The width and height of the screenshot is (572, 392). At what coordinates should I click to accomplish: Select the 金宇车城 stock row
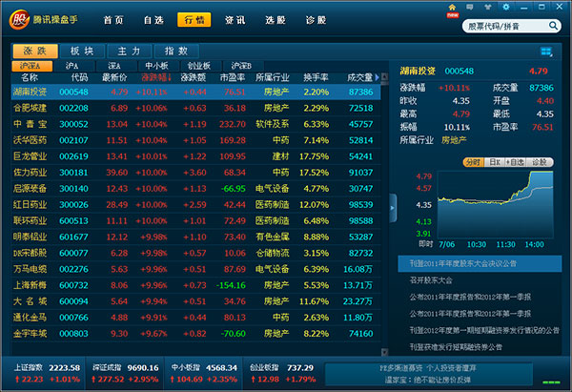pos(195,333)
